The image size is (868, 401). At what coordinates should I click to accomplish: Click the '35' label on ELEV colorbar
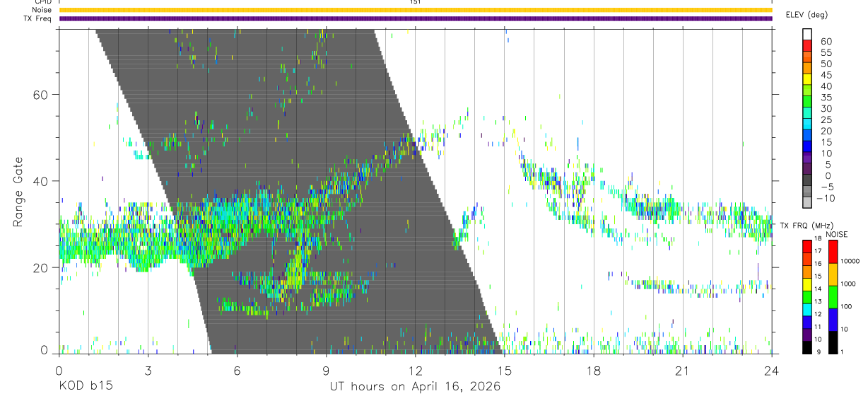click(x=826, y=97)
